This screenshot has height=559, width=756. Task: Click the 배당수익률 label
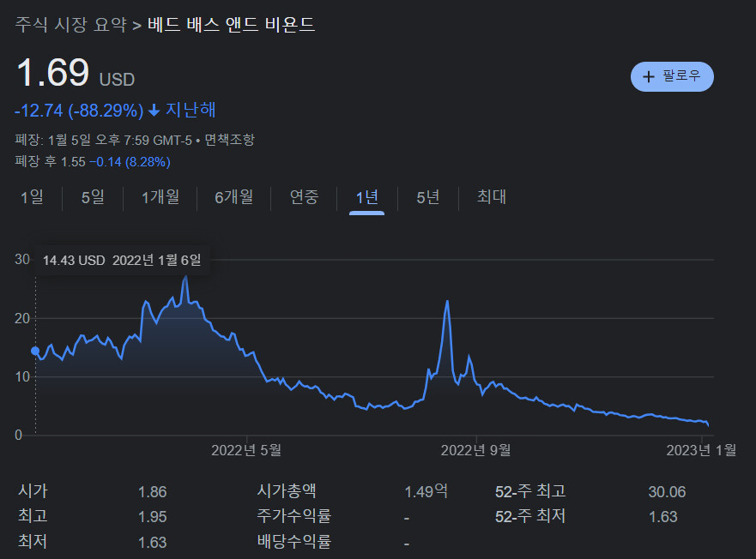[294, 541]
